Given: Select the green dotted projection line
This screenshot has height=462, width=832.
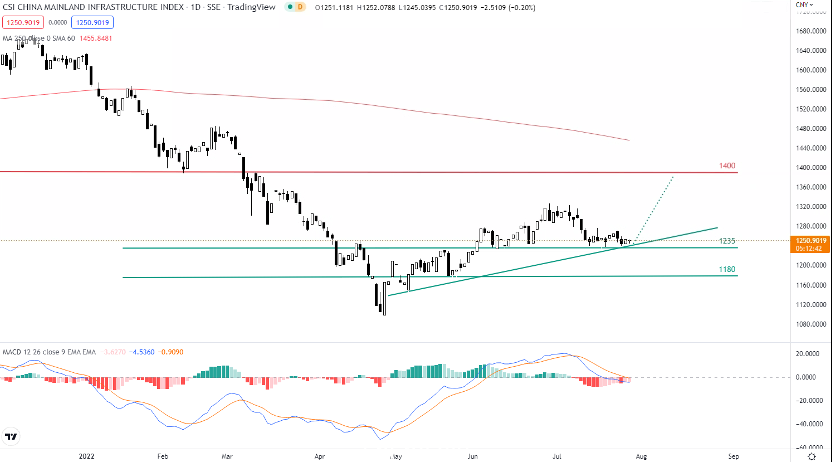Looking at the screenshot, I should point(654,208).
